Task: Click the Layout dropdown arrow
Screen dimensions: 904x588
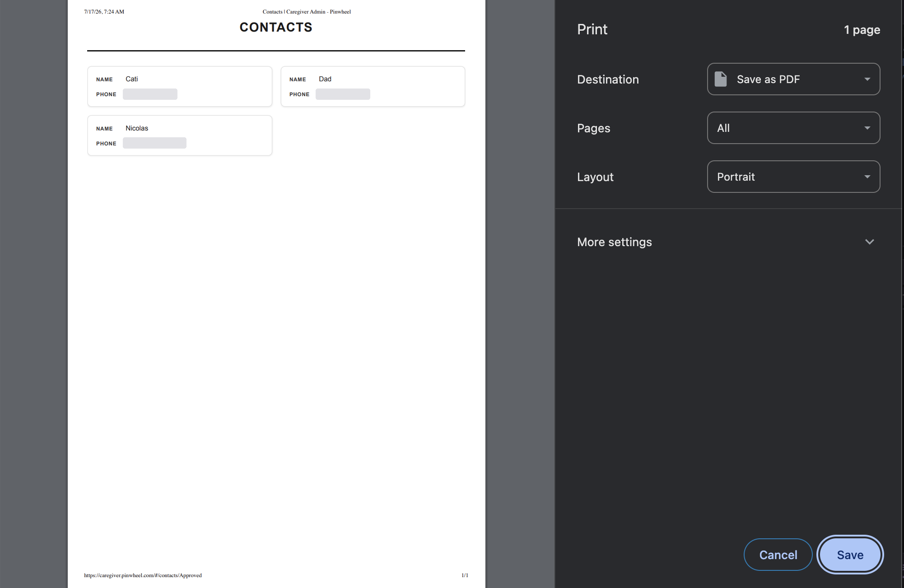Action: (867, 177)
